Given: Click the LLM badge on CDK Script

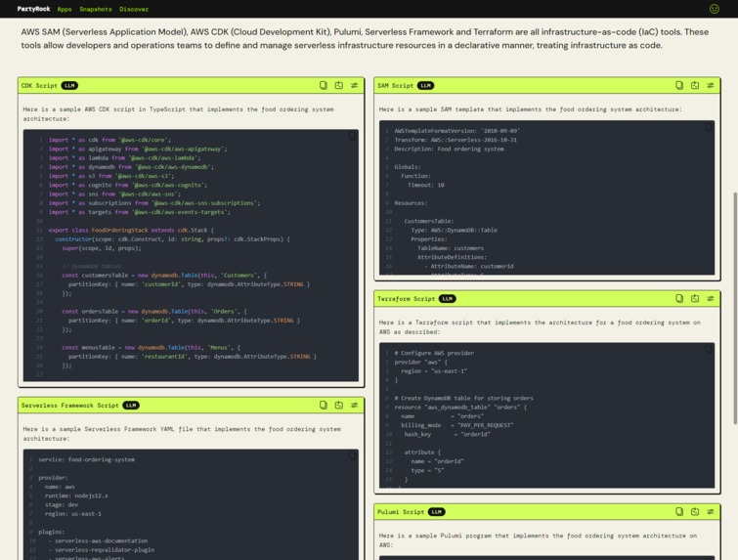Looking at the screenshot, I should click(69, 86).
